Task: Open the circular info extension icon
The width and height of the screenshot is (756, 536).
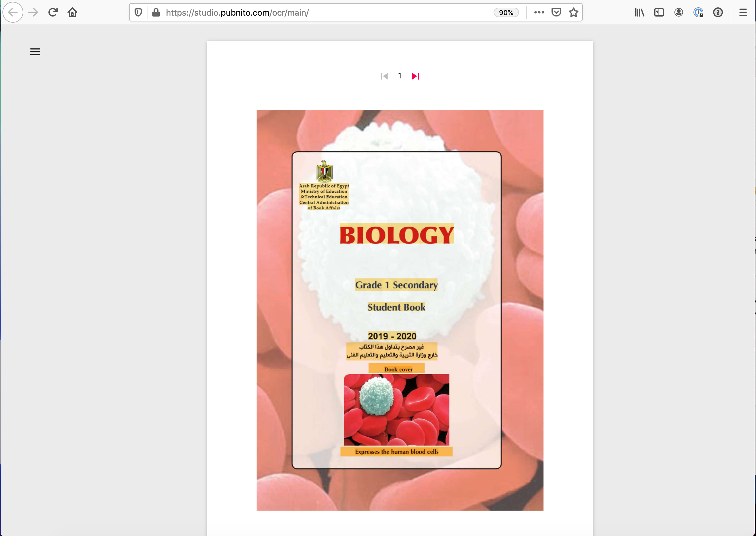Action: 718,13
